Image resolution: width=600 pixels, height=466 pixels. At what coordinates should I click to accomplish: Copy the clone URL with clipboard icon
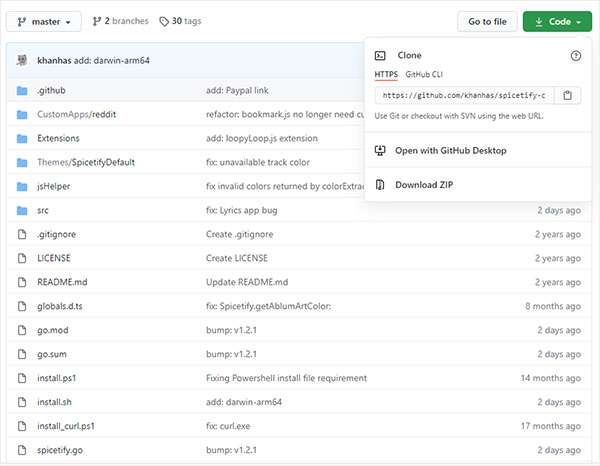coord(567,95)
